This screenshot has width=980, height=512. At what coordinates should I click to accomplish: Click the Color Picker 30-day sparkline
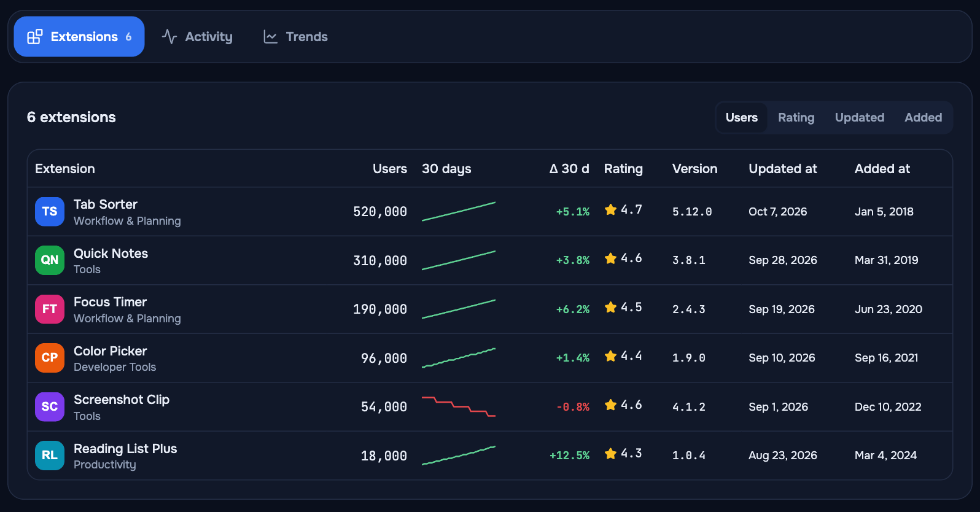click(459, 358)
